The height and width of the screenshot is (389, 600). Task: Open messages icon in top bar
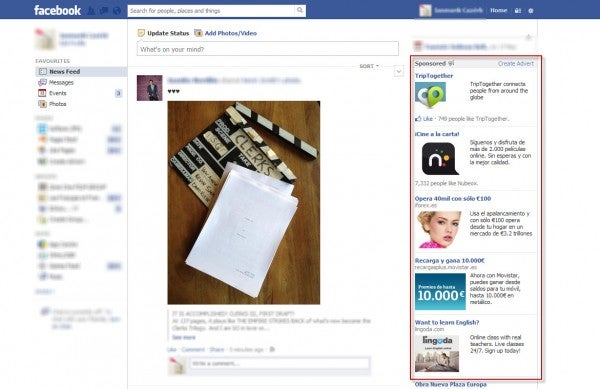point(104,11)
